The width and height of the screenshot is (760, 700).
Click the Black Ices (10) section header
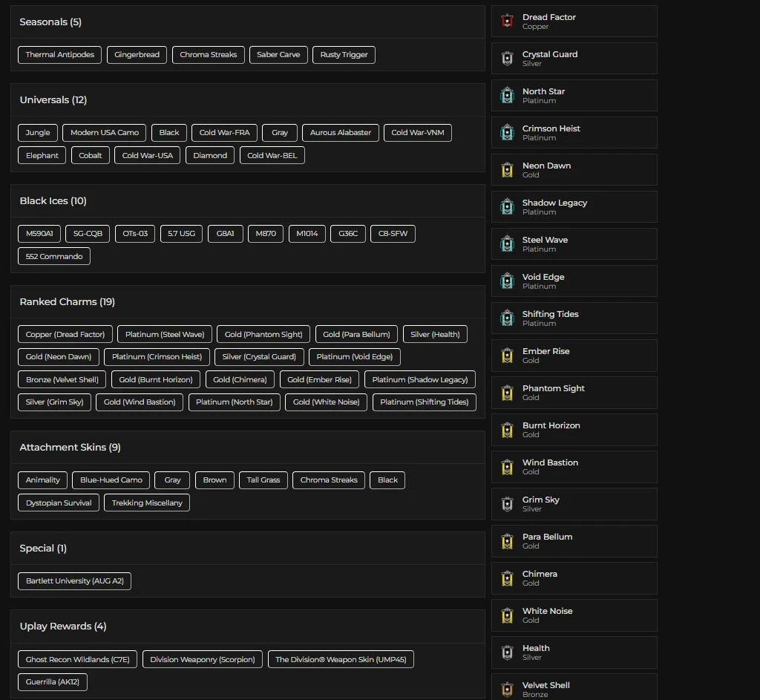click(53, 201)
